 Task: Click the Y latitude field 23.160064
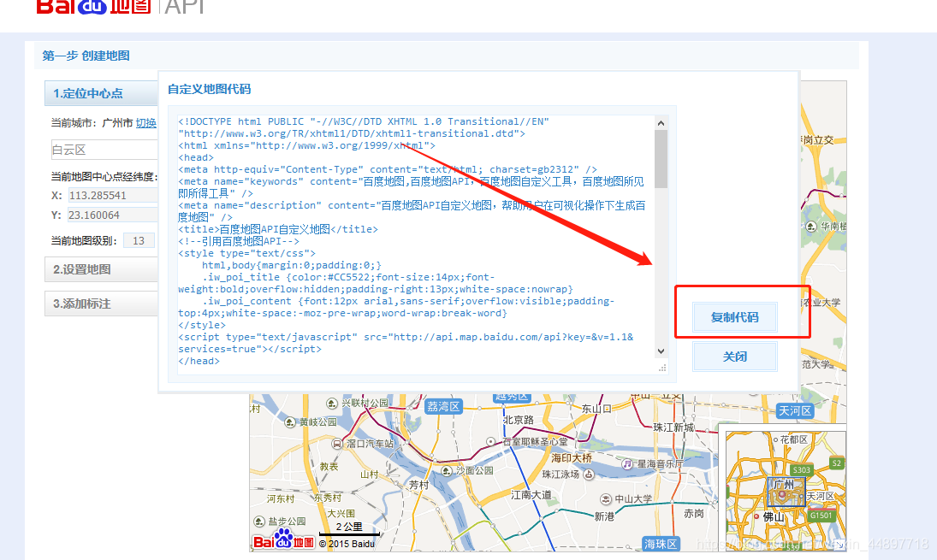[x=113, y=215]
